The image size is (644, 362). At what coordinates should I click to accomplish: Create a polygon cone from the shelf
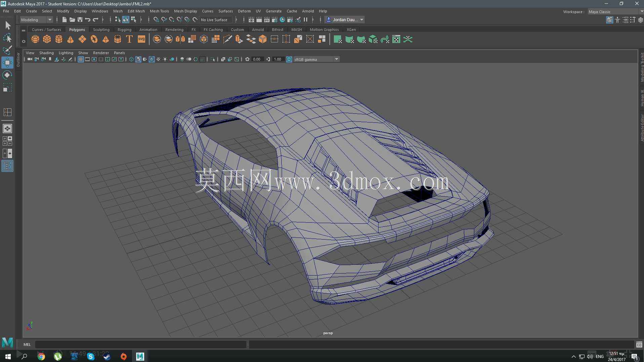[71, 39]
